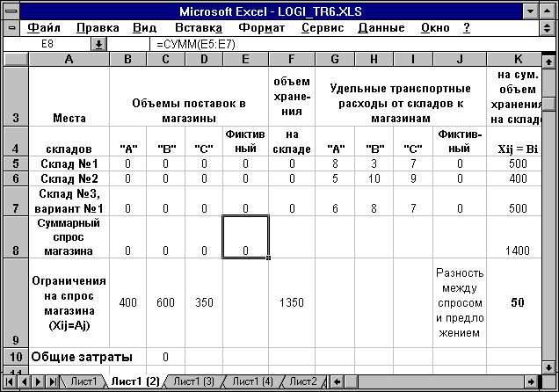
Task: Go to the next sheet tab arrow
Action: click(38, 382)
